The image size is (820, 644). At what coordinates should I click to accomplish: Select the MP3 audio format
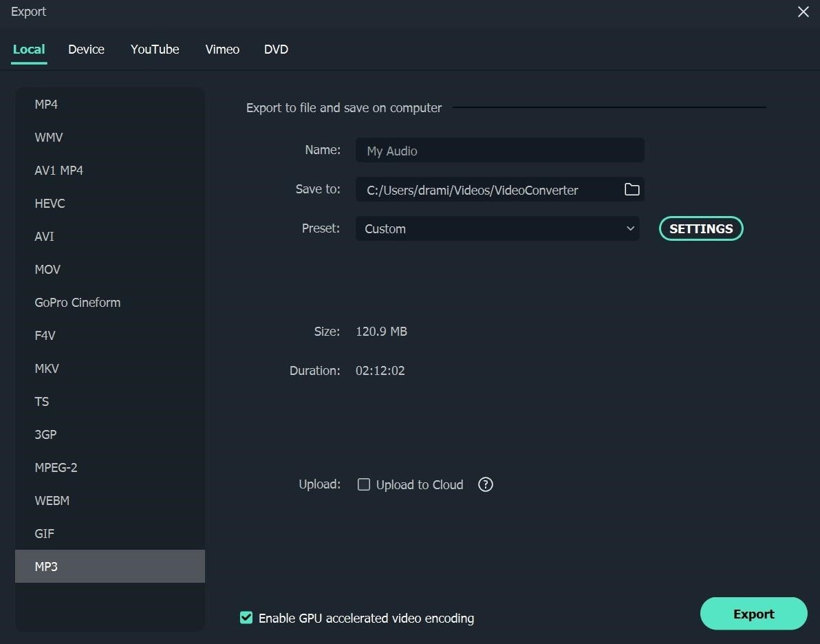pyautogui.click(x=46, y=566)
